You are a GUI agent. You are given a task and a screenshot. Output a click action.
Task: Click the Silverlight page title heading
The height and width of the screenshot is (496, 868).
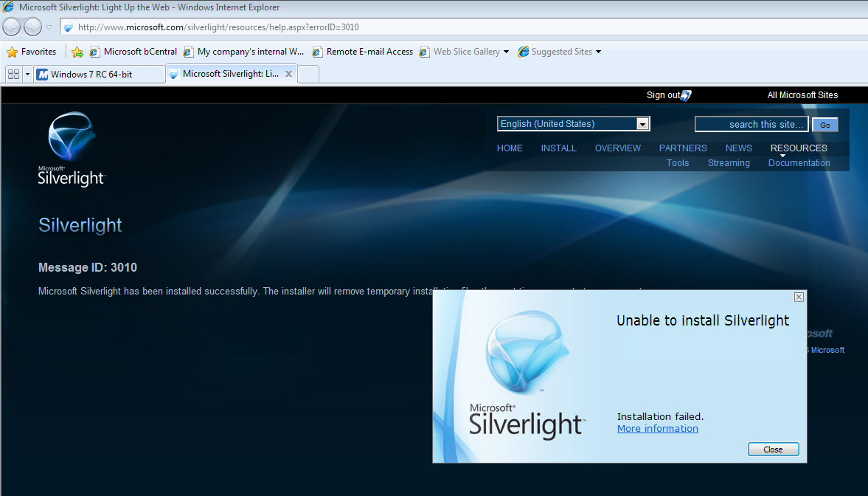(80, 225)
